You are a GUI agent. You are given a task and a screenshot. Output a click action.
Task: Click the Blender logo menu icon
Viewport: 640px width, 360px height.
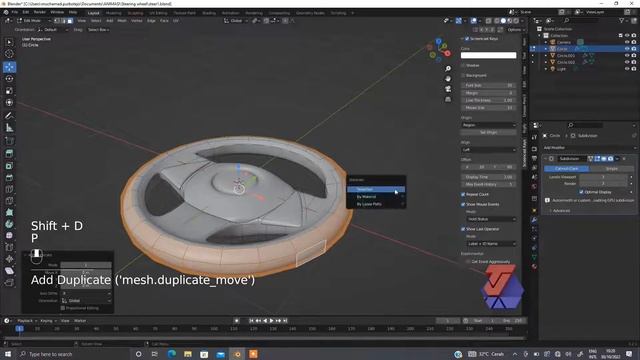[x=6, y=12]
